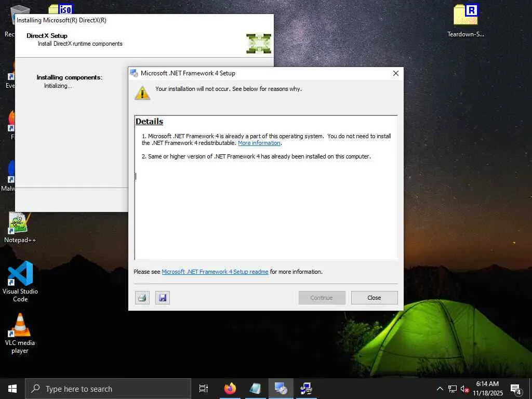This screenshot has height=399, width=532.
Task: Click the notepad-like app icon in the taskbar
Action: 255,389
